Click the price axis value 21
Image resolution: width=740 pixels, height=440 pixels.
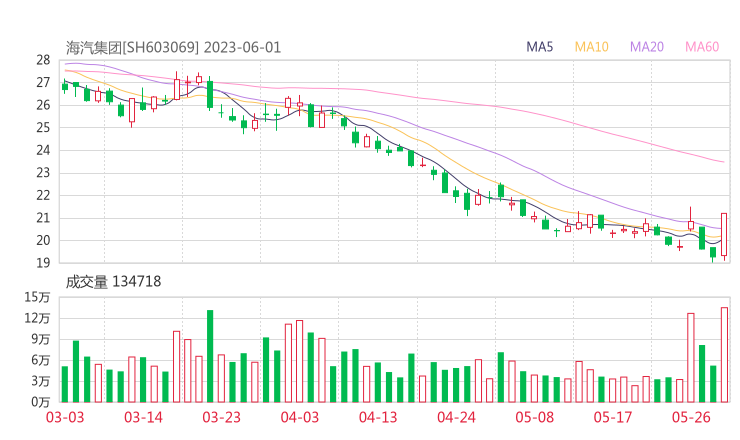(43, 218)
